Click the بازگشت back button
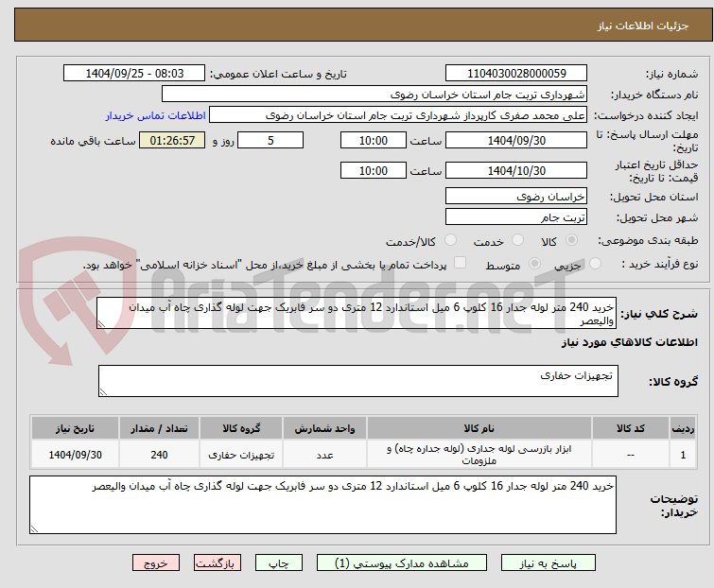Screen dimensions: 714x588 tap(218, 563)
